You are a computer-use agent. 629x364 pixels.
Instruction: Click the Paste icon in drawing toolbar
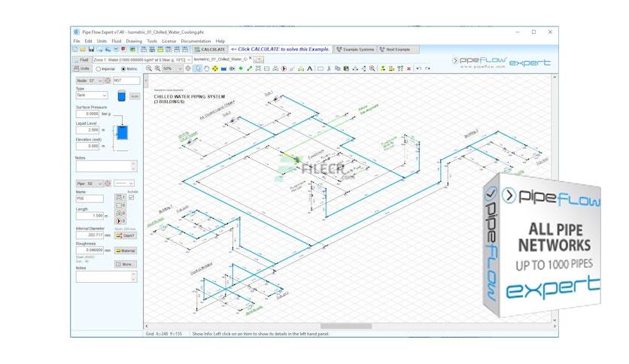click(346, 68)
